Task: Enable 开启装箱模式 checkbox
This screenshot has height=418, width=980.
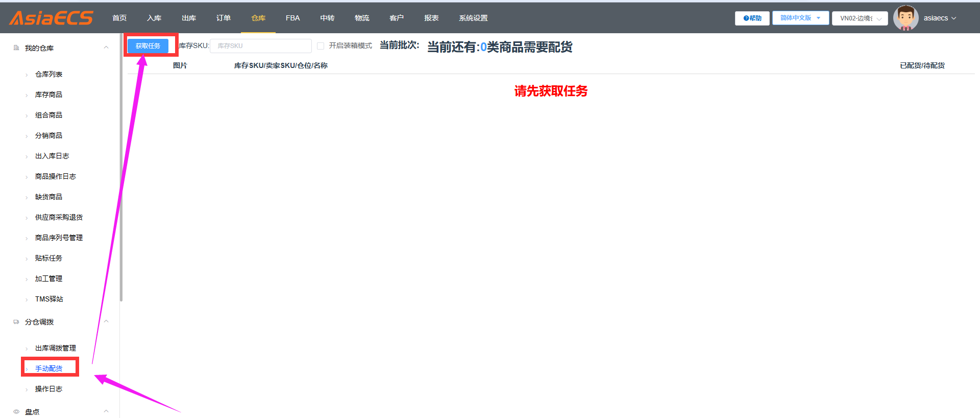Action: click(321, 46)
